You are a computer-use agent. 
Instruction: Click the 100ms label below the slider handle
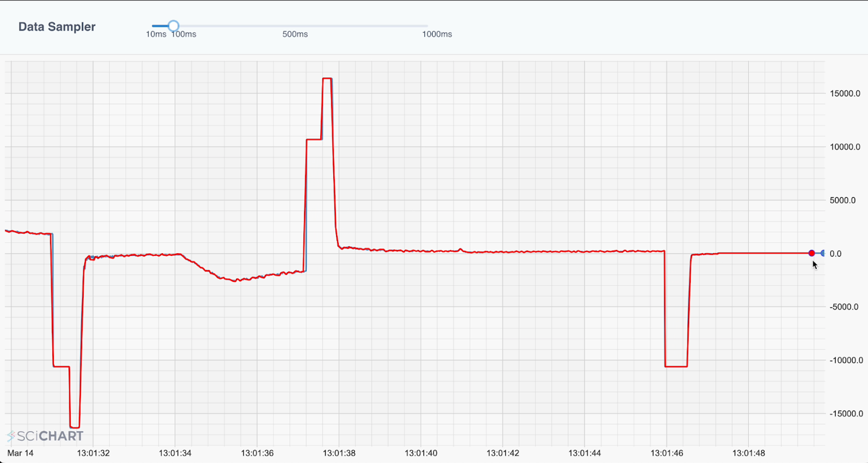184,34
